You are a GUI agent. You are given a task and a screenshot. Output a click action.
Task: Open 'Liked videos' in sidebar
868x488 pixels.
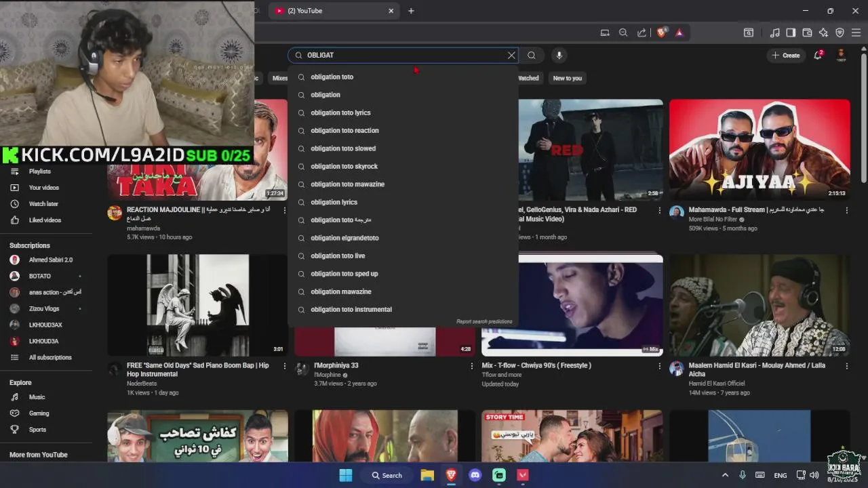(x=45, y=220)
